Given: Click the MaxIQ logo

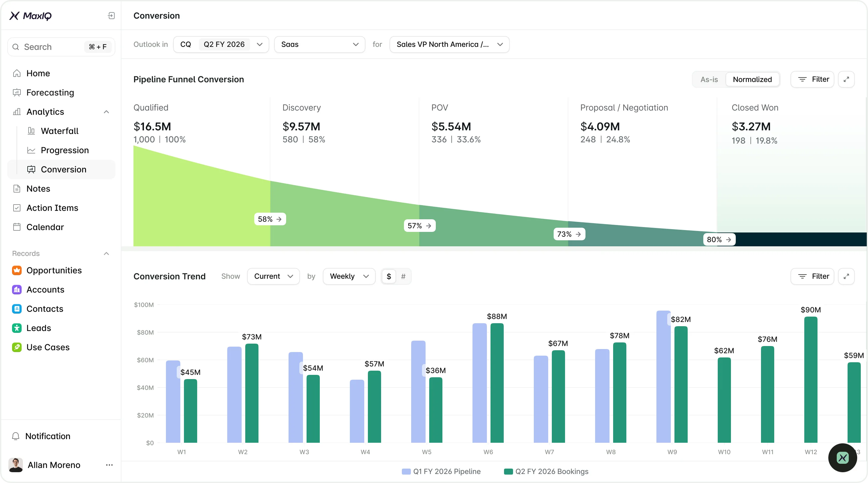Looking at the screenshot, I should click(x=30, y=16).
